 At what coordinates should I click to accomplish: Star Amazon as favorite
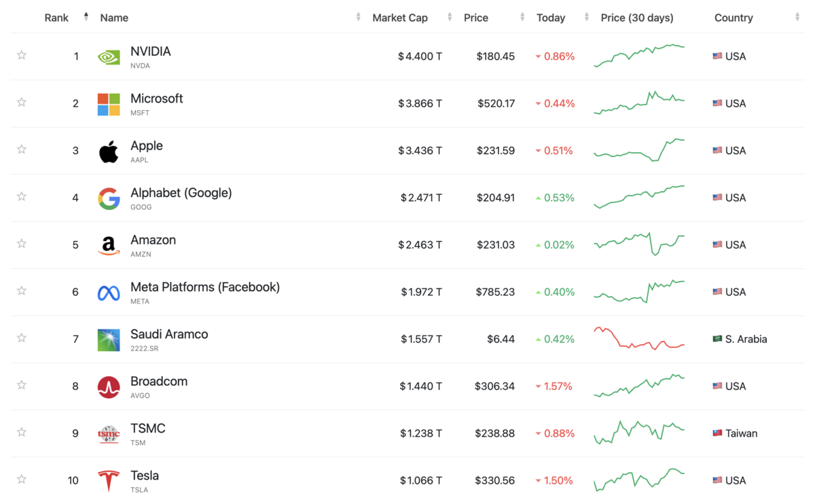click(22, 244)
